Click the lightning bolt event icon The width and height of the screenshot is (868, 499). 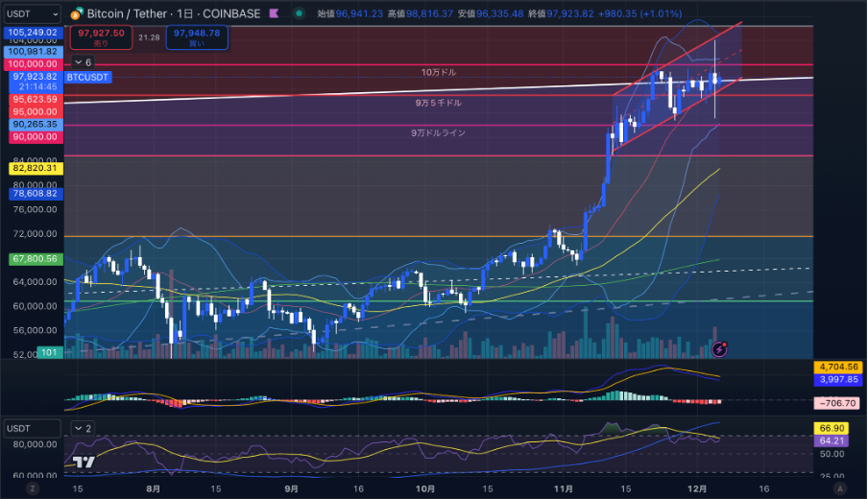pos(719,349)
